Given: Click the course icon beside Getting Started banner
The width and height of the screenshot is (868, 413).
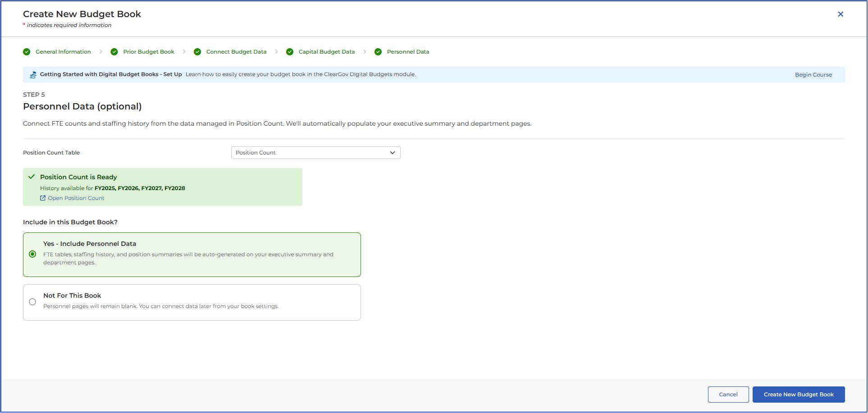Looking at the screenshot, I should click(33, 75).
